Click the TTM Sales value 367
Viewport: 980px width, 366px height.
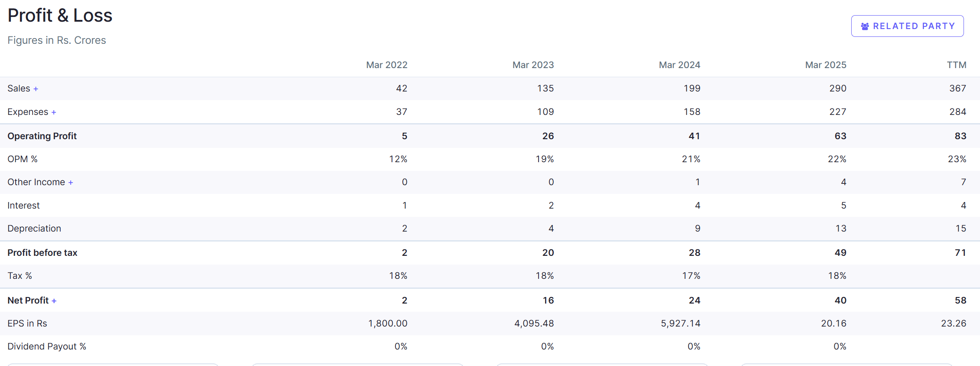[x=957, y=88]
